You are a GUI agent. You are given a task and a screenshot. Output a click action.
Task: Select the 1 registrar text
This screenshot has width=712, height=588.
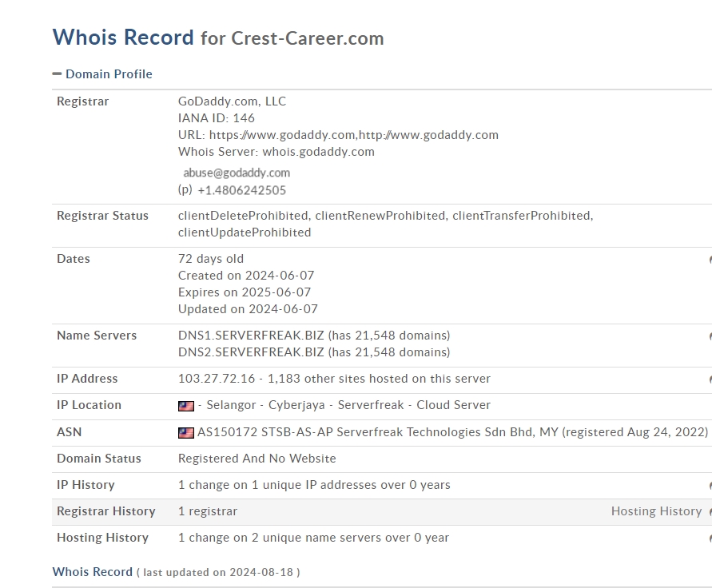click(x=208, y=511)
